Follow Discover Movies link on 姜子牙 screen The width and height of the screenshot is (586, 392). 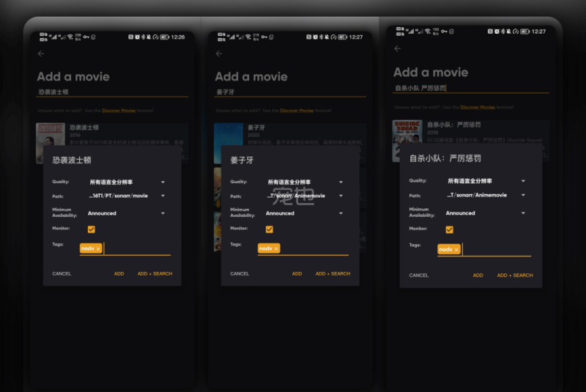click(296, 111)
